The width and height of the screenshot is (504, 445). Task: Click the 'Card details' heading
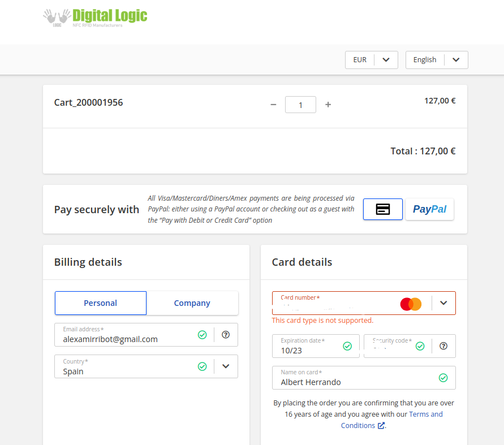[x=302, y=262]
